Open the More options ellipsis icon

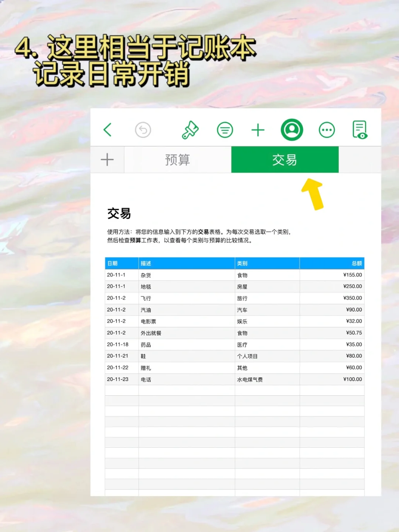327,130
